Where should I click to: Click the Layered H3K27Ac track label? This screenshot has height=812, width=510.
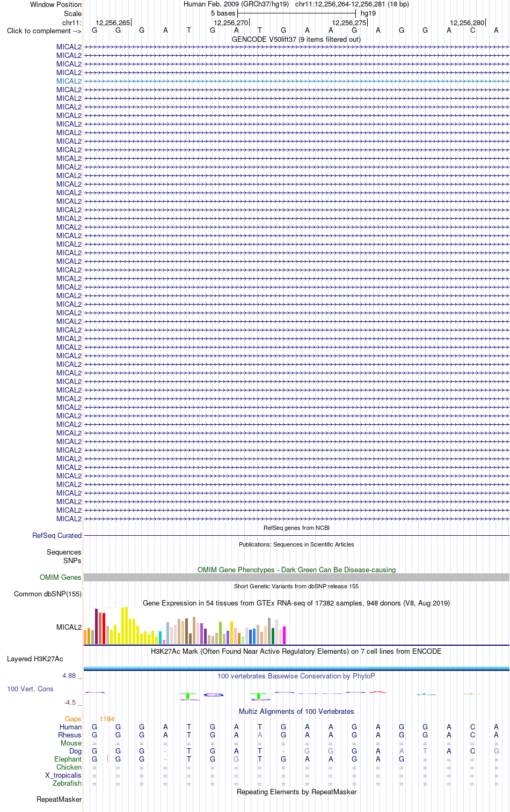click(x=35, y=659)
